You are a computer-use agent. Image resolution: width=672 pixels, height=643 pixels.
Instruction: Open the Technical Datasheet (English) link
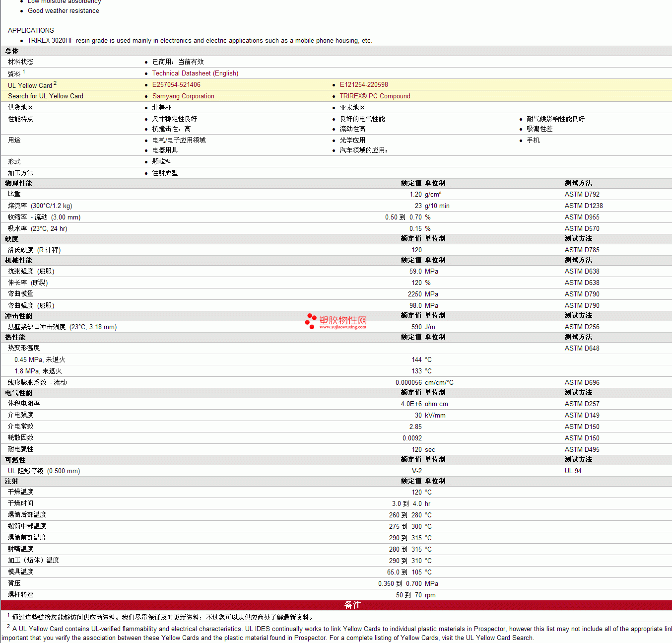[195, 73]
